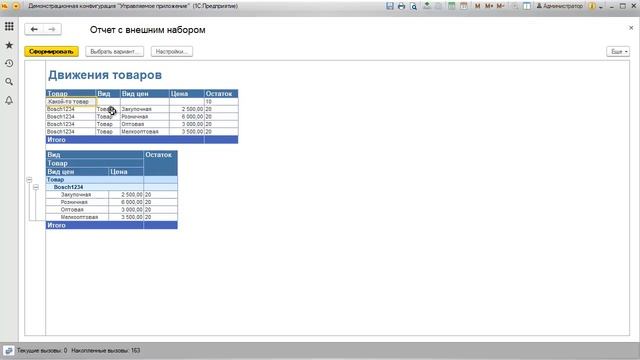The height and width of the screenshot is (360, 640).
Task: Open dropdown arrow next to info icon
Action: pos(601,7)
